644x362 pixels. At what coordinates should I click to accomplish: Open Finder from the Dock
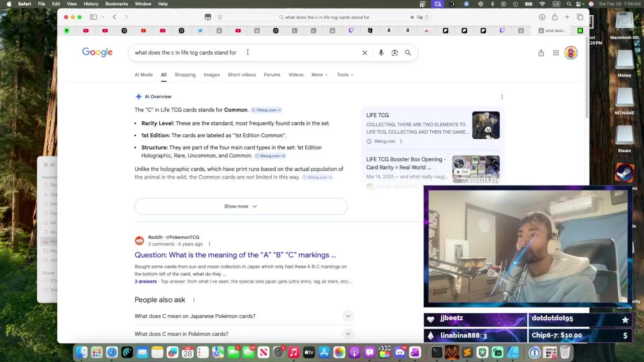[82, 352]
